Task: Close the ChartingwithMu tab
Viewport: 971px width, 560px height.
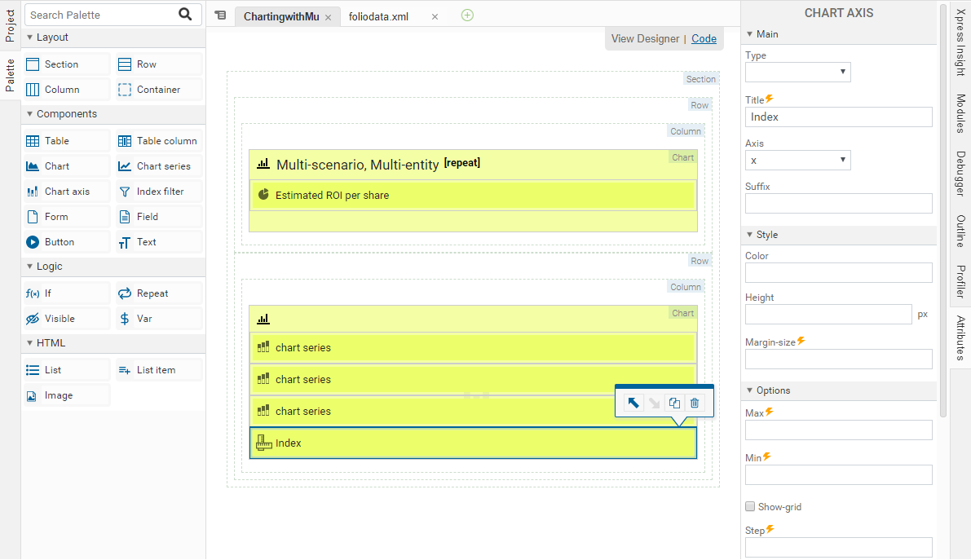Action: [328, 17]
